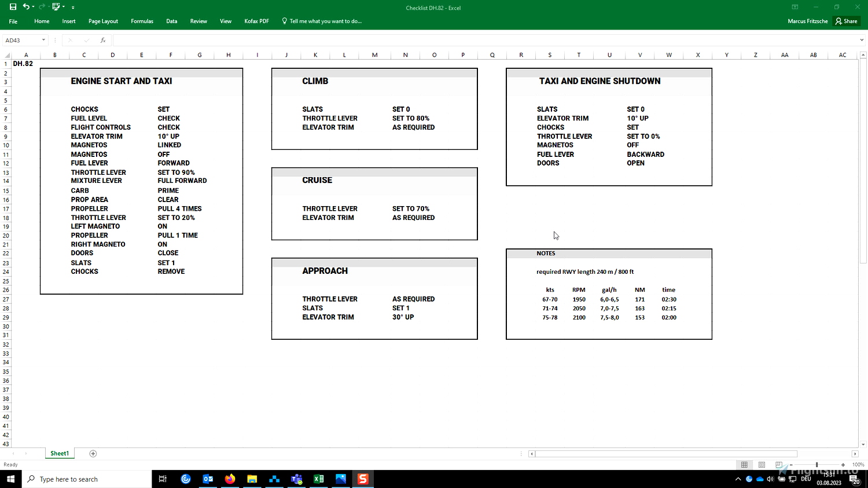This screenshot has width=868, height=488.
Task: Increase zoom using the plus control
Action: (843, 464)
